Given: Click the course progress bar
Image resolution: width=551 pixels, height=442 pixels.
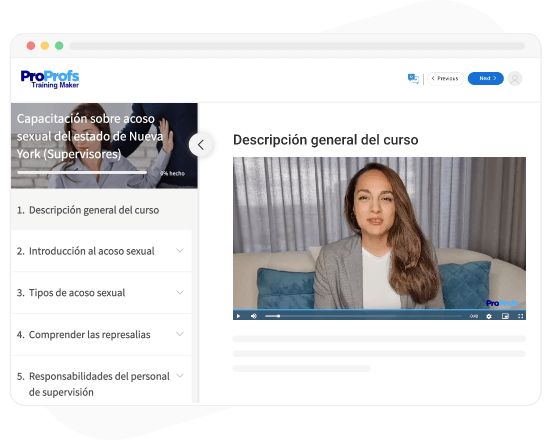Looking at the screenshot, I should click(x=82, y=173).
